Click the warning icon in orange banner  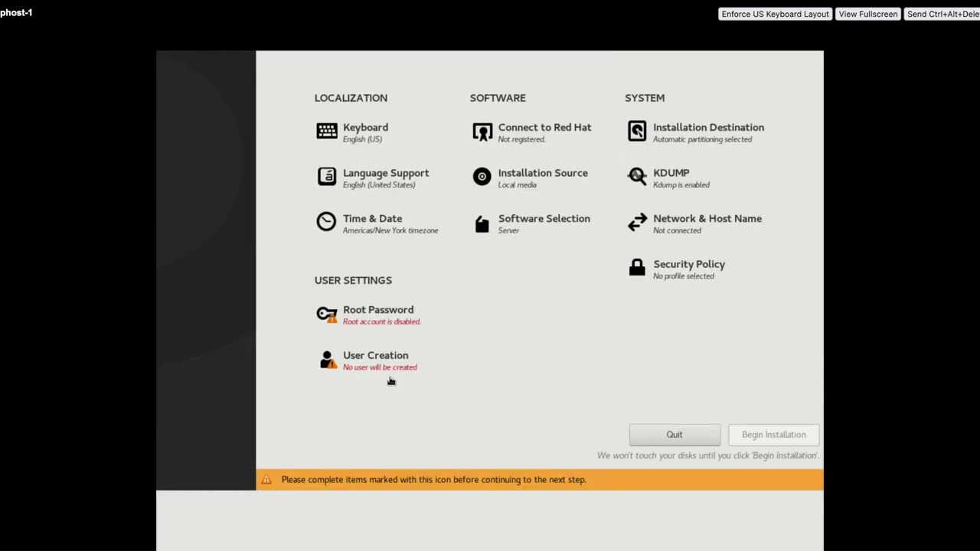pyautogui.click(x=266, y=480)
